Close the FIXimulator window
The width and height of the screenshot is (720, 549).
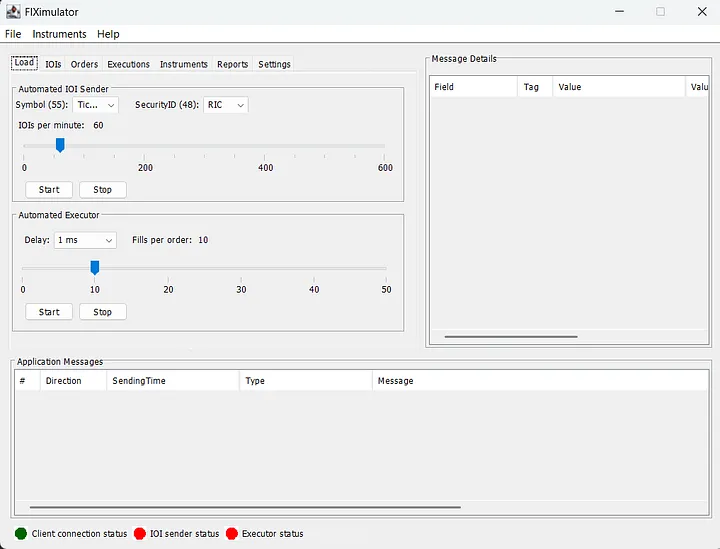click(x=702, y=11)
